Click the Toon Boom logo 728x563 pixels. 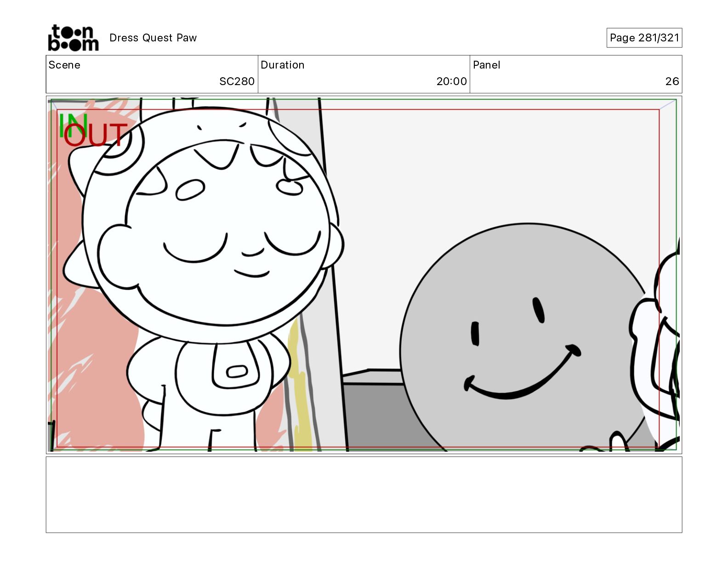click(x=73, y=38)
